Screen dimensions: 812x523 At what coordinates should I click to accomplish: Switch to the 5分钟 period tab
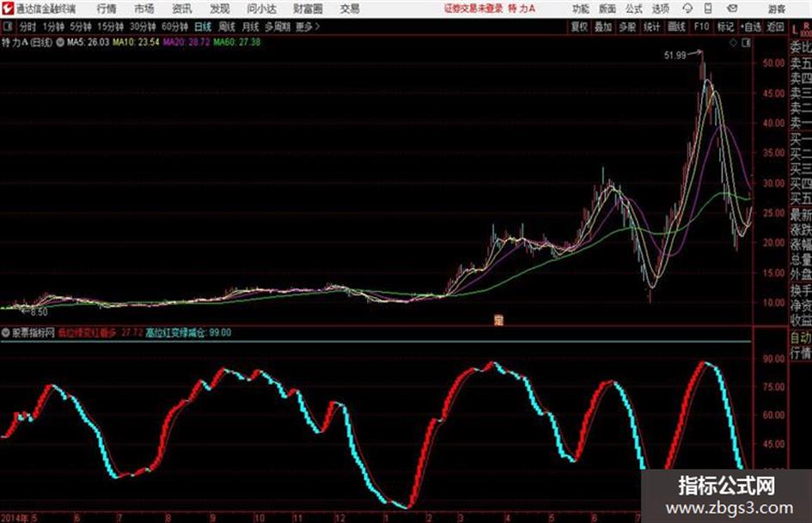pyautogui.click(x=81, y=27)
